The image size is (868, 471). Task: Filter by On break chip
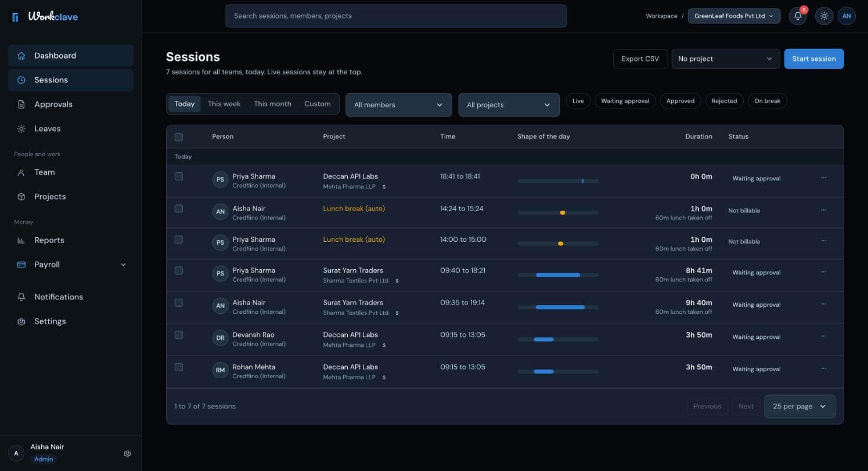pos(768,101)
